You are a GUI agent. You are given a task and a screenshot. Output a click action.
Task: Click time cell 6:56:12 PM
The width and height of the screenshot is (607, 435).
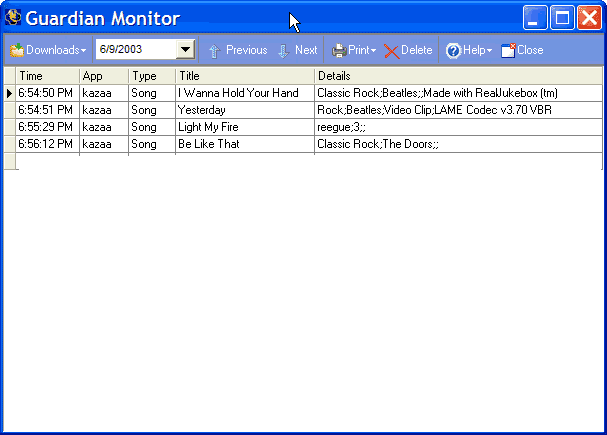tap(48, 144)
